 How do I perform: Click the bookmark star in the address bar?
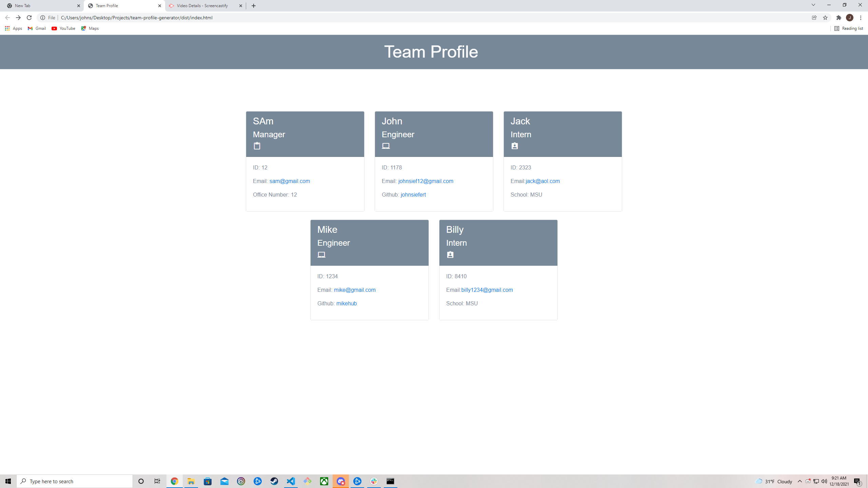[825, 17]
